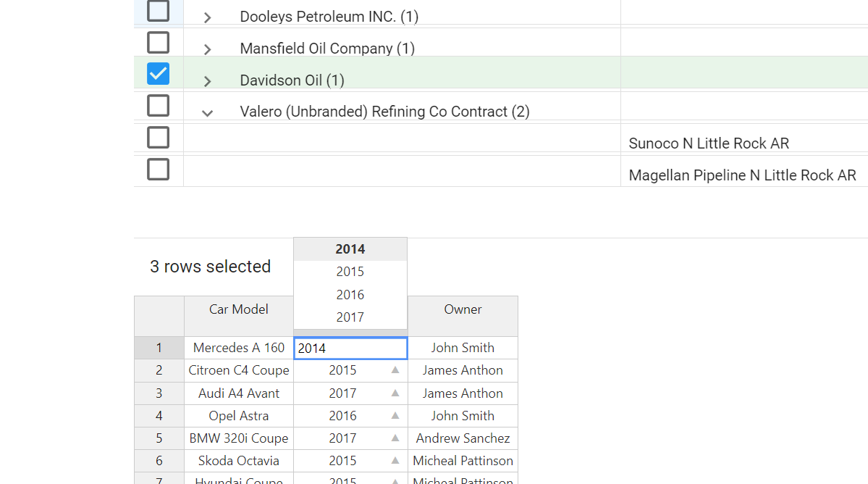The width and height of the screenshot is (868, 484).
Task: Uncheck the Davidson Oil row checkbox
Action: [159, 74]
